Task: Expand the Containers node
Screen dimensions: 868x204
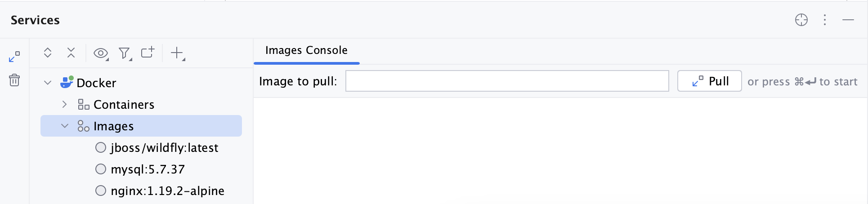Action: (64, 104)
